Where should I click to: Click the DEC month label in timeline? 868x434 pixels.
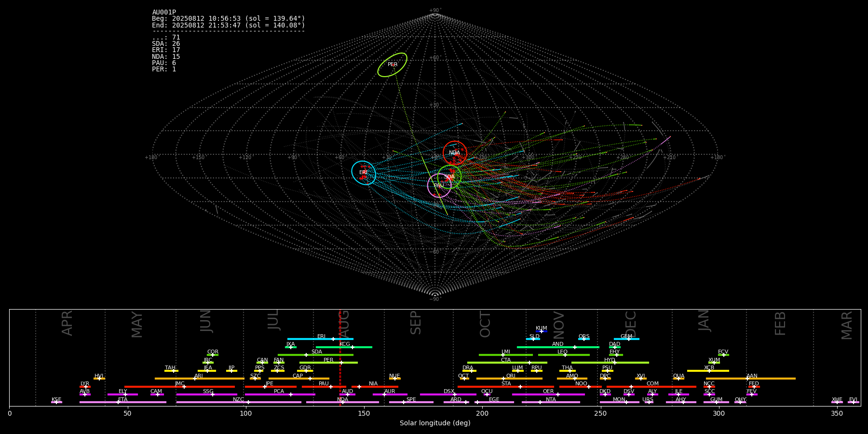[631, 324]
